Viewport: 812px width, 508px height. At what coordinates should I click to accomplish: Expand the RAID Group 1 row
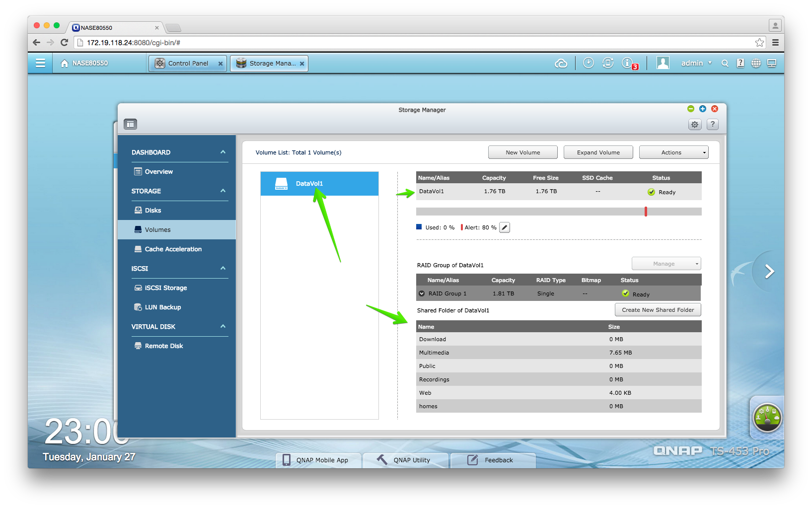pos(422,293)
